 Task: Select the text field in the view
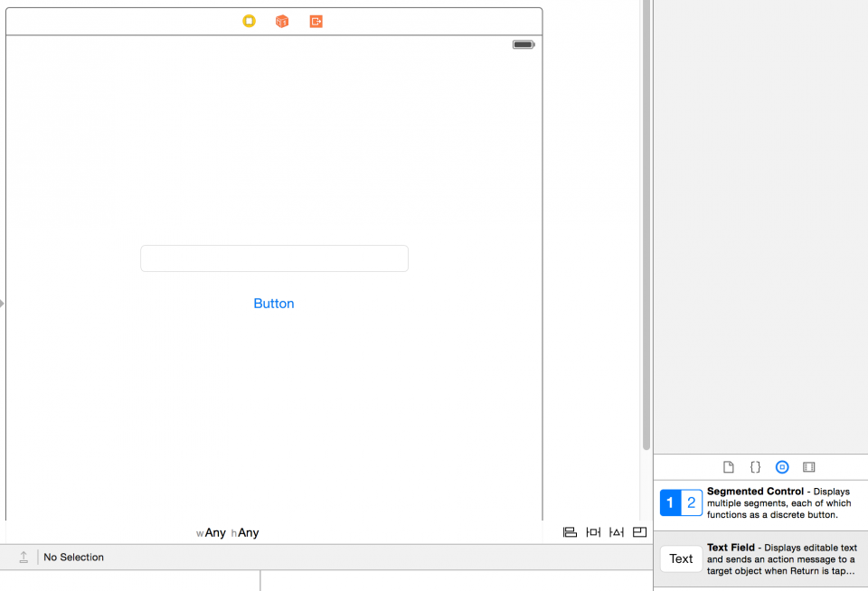(274, 258)
